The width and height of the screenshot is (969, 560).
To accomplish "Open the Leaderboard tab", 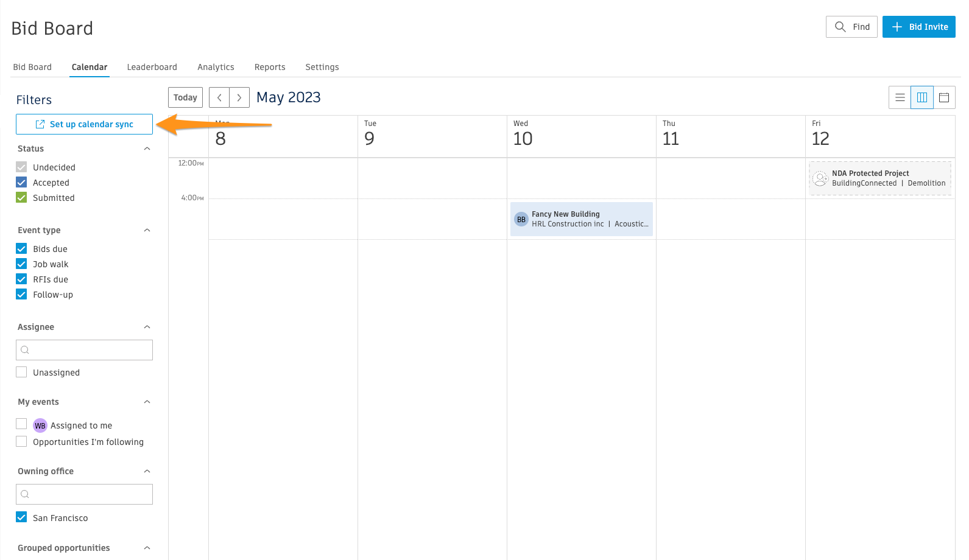I will (x=152, y=67).
